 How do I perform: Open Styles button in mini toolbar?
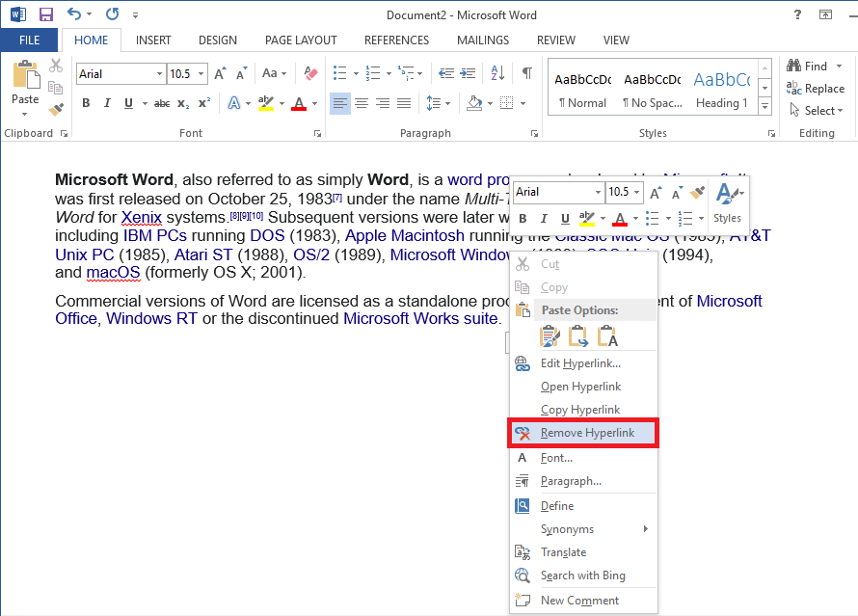730,203
